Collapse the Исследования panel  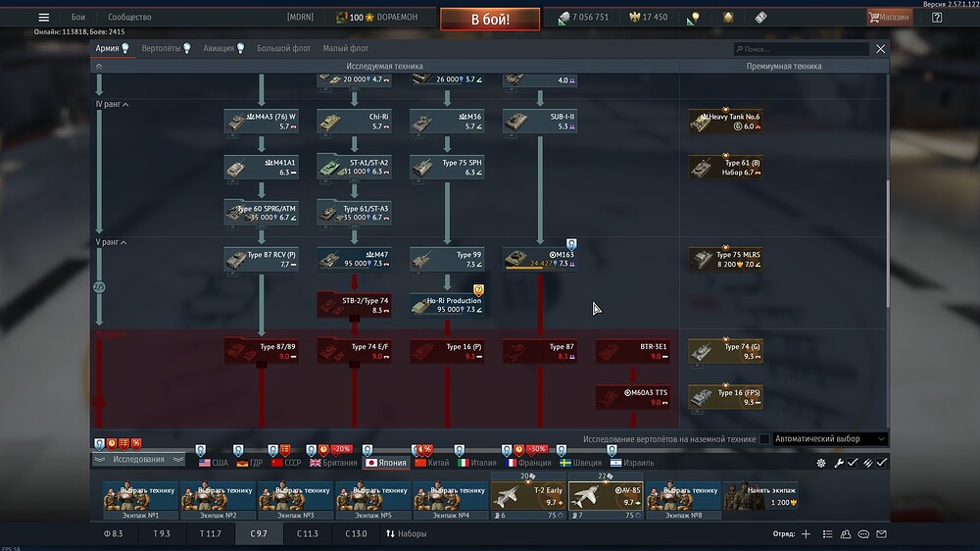pos(139,460)
